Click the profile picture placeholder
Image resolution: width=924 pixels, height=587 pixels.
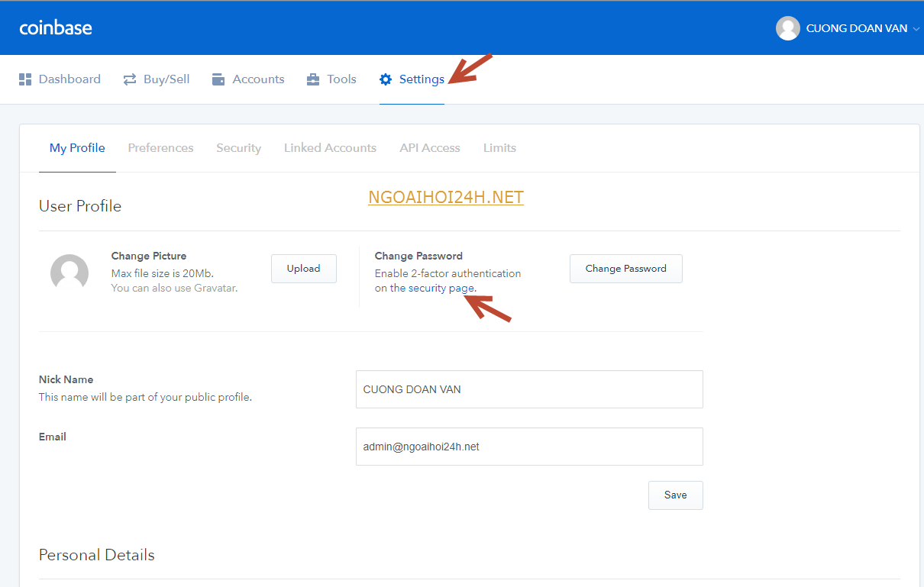(69, 273)
